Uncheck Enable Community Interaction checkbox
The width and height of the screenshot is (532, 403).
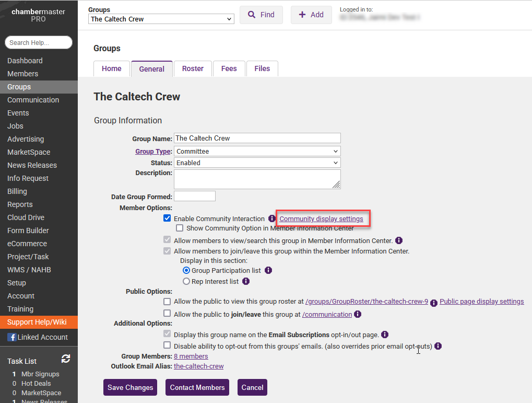[167, 218]
